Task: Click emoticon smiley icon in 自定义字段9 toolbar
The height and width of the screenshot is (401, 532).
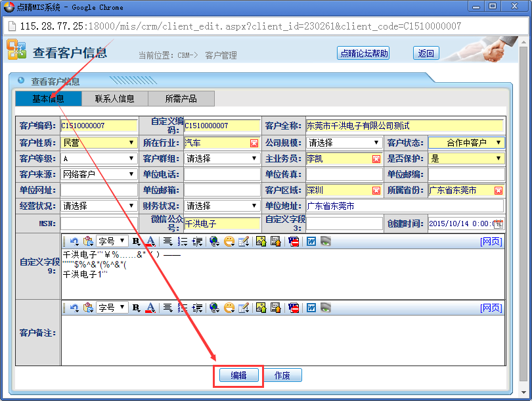Action: 229,241
